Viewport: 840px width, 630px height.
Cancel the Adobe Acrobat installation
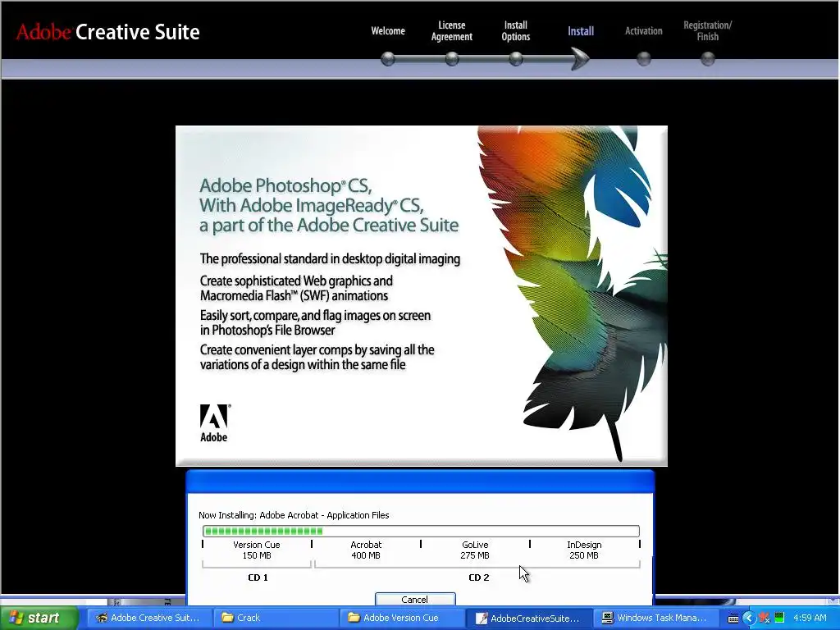(x=414, y=599)
